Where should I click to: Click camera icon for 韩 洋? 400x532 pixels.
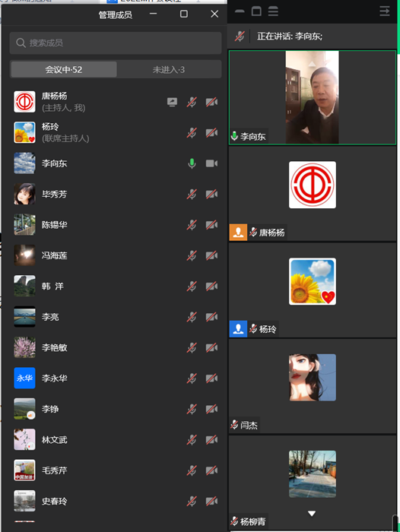tap(211, 287)
